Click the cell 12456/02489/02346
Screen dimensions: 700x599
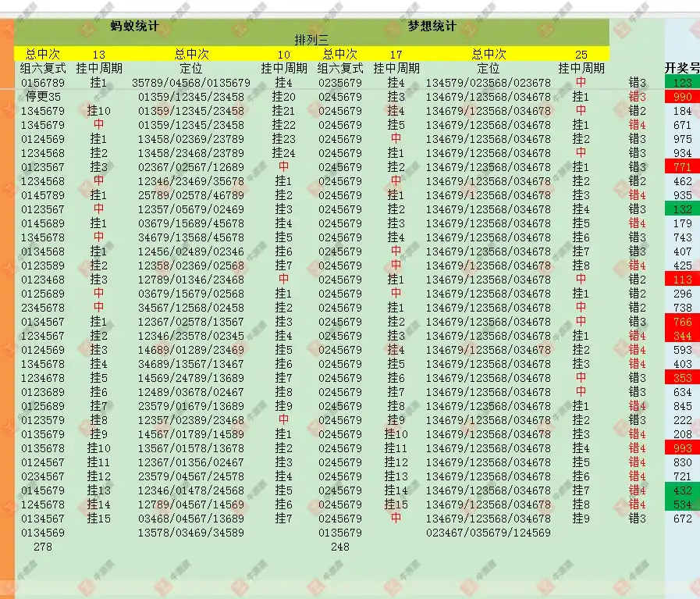[x=191, y=251]
